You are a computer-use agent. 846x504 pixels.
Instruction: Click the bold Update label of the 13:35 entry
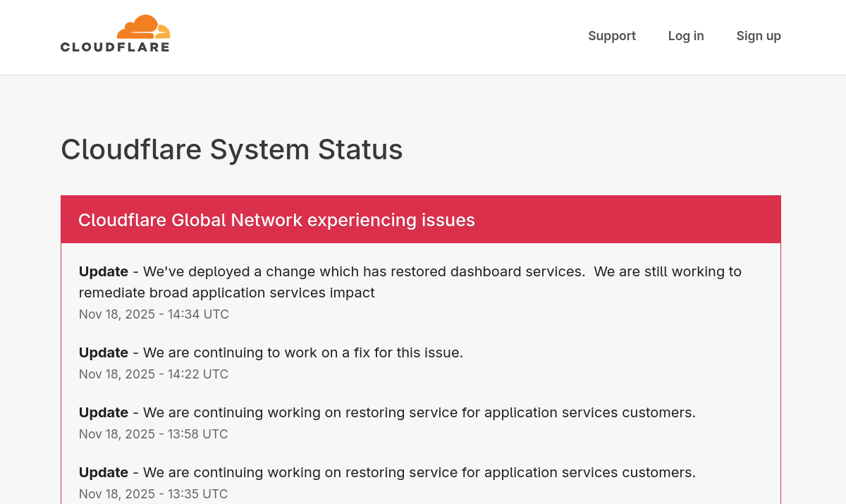(x=104, y=472)
